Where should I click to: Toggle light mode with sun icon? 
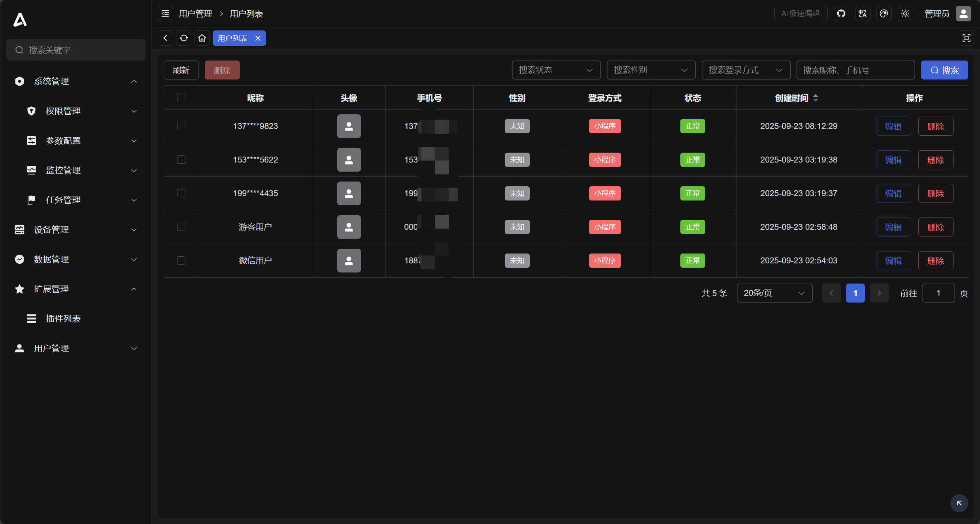(905, 14)
